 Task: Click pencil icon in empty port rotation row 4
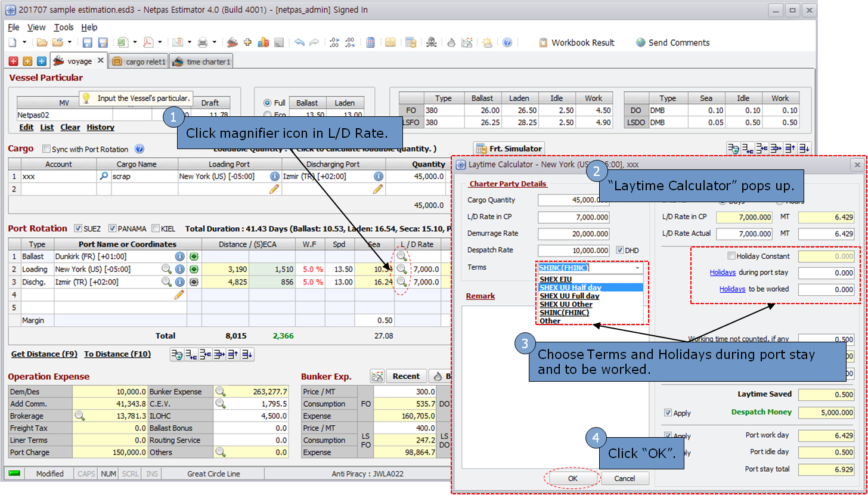tap(179, 294)
